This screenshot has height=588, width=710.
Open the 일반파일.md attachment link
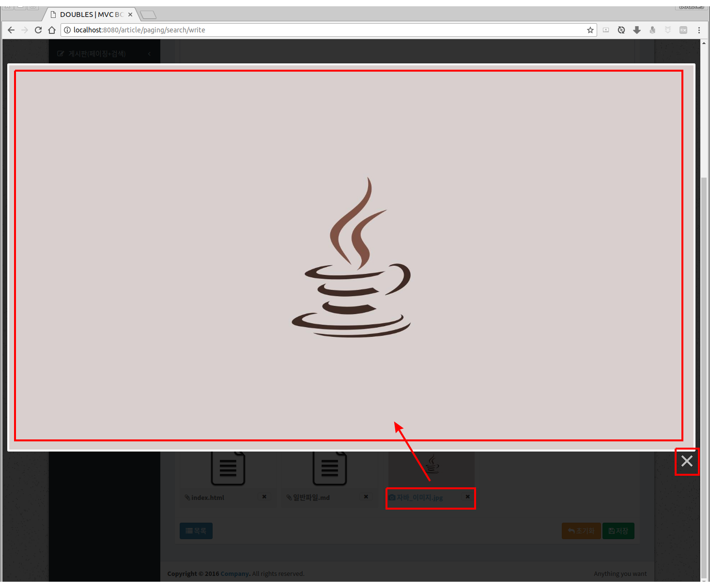(x=311, y=498)
